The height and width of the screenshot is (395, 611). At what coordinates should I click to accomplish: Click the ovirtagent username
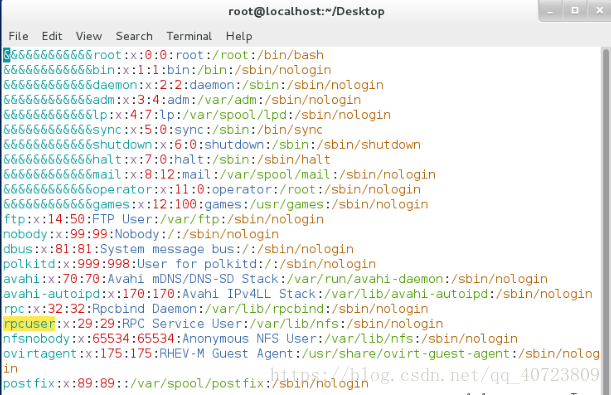point(40,353)
